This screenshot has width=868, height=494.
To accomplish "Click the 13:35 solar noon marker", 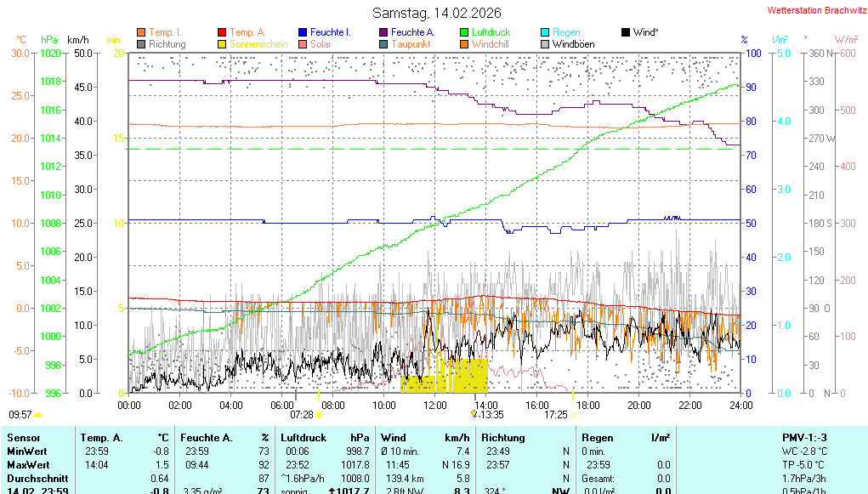I will coord(491,415).
